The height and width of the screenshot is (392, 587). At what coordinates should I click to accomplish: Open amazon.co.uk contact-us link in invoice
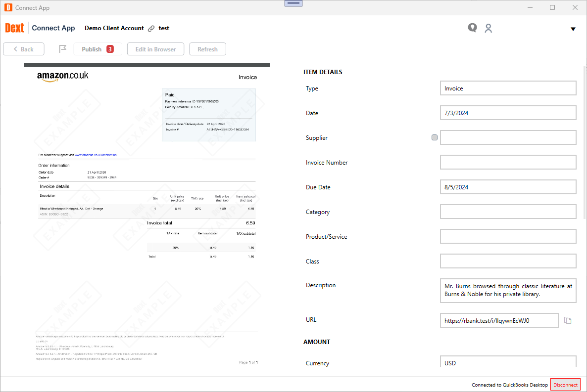click(x=96, y=155)
